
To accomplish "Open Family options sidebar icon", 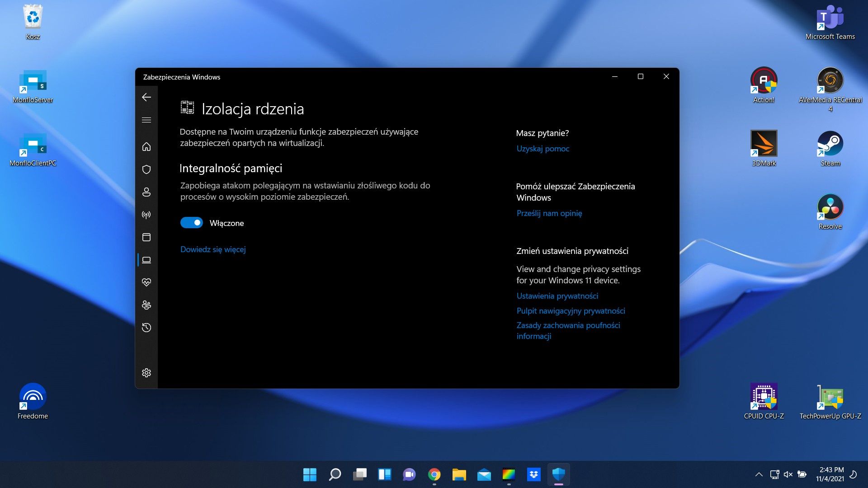I will [146, 305].
